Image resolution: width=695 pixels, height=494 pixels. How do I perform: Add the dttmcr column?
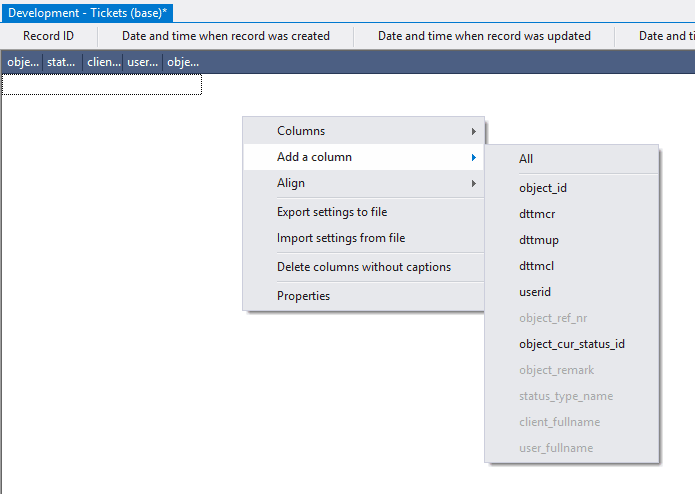[x=537, y=214]
